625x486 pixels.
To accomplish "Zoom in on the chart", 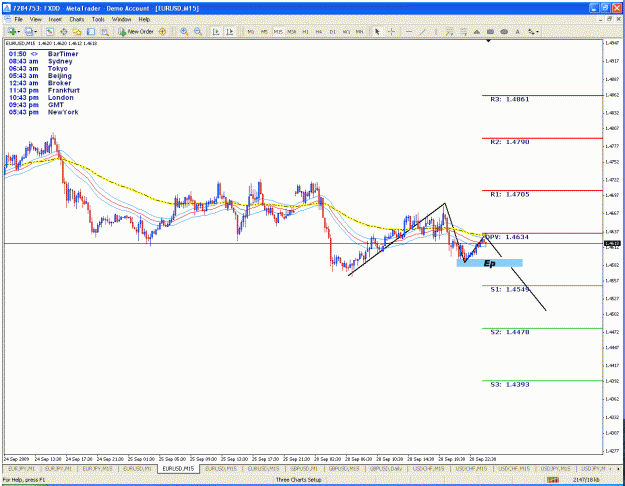I will point(184,31).
